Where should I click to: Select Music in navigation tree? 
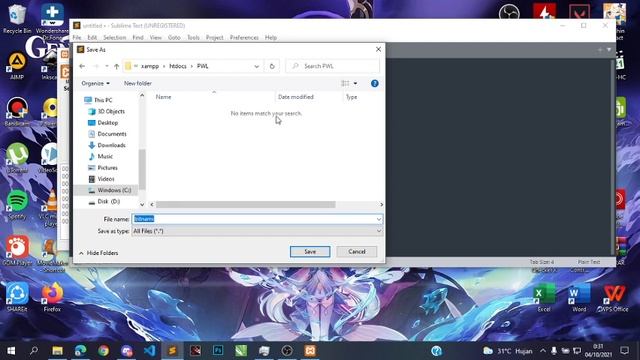105,156
